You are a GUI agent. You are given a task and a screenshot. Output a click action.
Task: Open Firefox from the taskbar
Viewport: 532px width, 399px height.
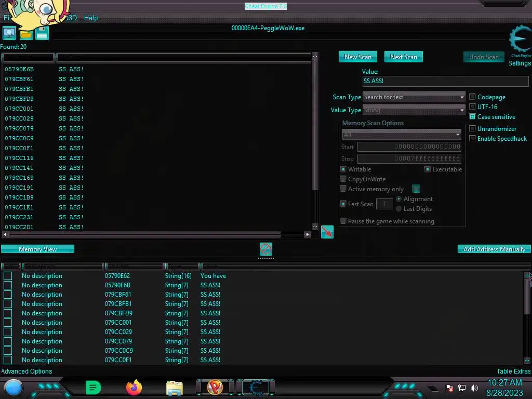(134, 388)
